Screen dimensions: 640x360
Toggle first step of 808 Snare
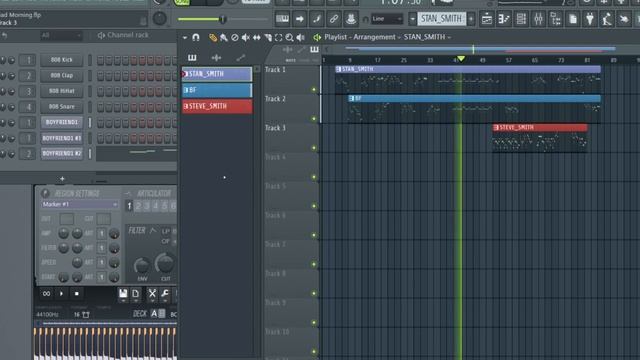(x=100, y=107)
